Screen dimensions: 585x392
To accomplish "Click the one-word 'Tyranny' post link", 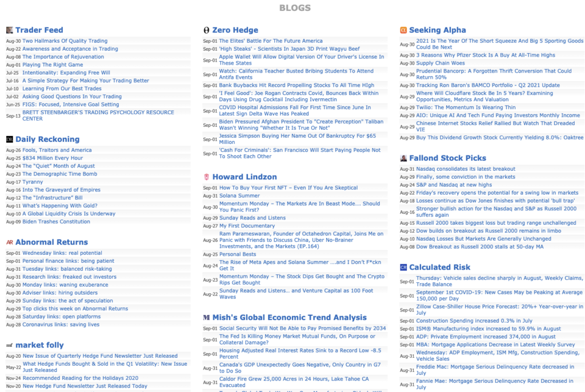I will (x=33, y=182).
